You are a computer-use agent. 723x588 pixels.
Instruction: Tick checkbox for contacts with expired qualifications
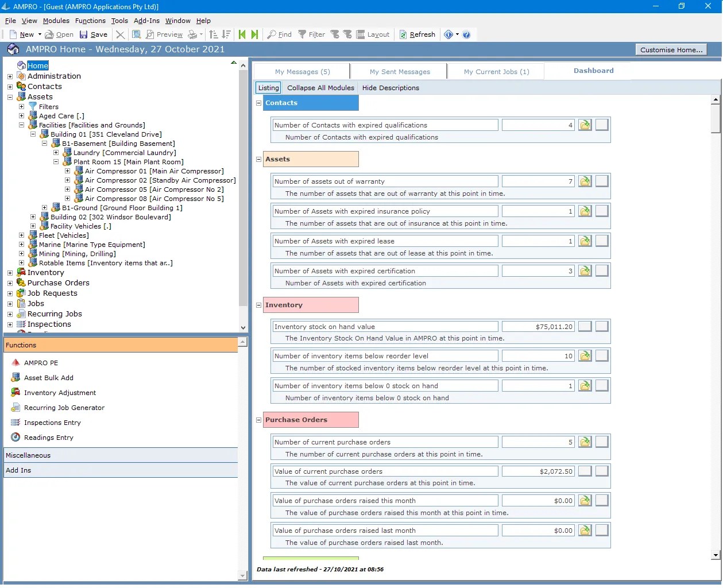(x=602, y=125)
